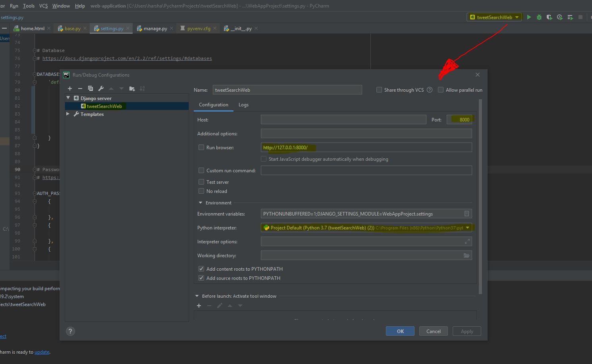Move before-launch task down arrow

240,306
